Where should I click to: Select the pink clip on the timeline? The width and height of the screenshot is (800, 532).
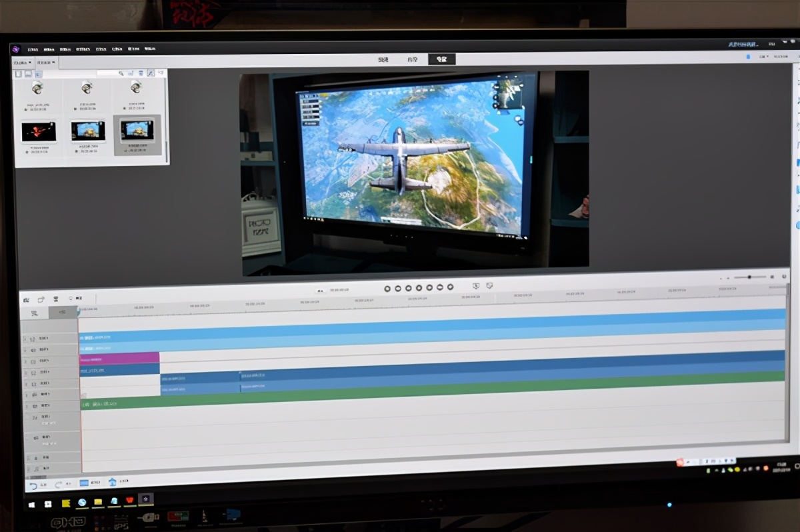[x=119, y=358]
